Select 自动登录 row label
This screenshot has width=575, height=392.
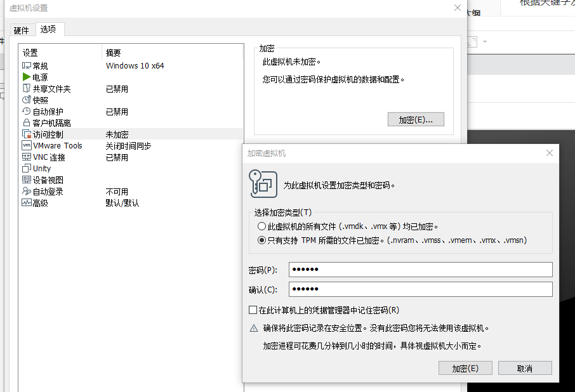48,191
